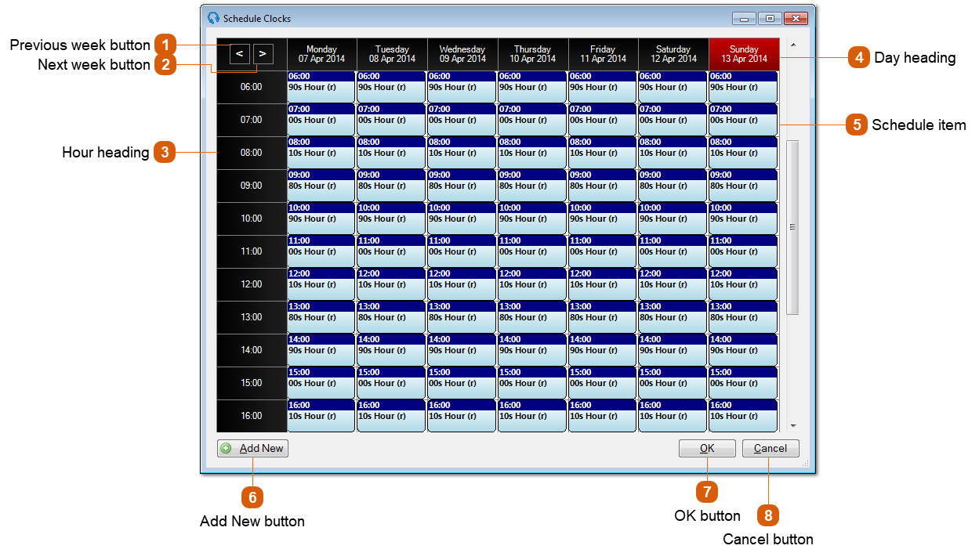Select the Sunday 13 Apr 2014 heading

click(742, 53)
